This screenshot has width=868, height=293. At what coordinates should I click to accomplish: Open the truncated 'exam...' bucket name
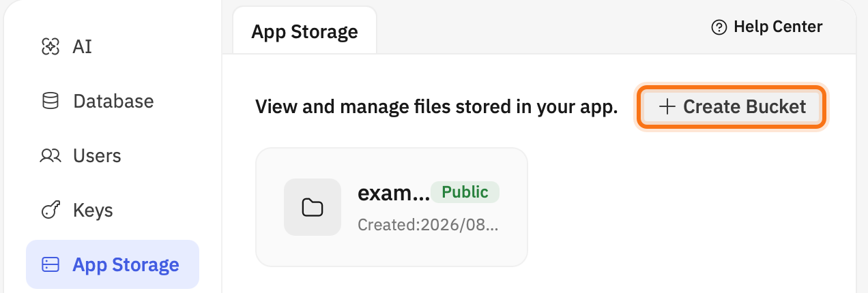click(394, 193)
